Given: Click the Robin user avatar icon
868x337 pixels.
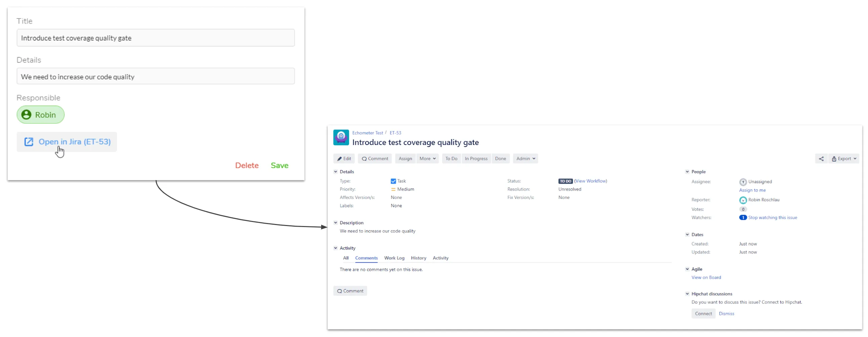Looking at the screenshot, I should (x=26, y=115).
